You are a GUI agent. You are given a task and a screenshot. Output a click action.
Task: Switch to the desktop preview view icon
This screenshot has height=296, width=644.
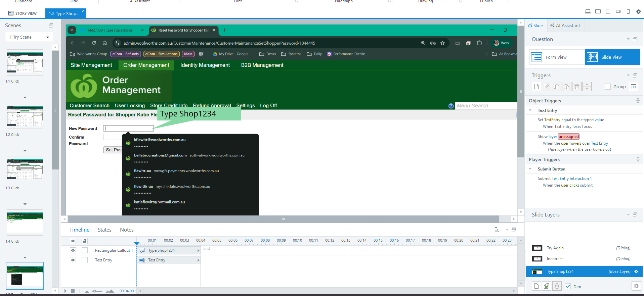tap(588, 11)
